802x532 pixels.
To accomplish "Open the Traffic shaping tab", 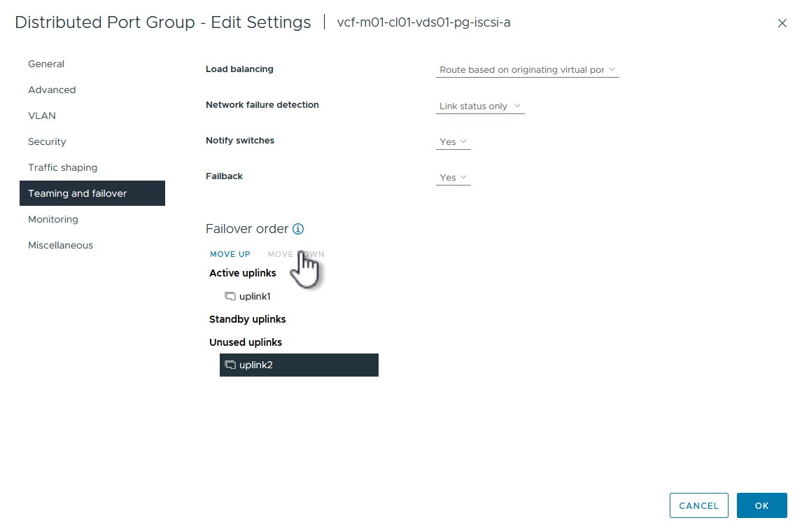I will (x=63, y=167).
